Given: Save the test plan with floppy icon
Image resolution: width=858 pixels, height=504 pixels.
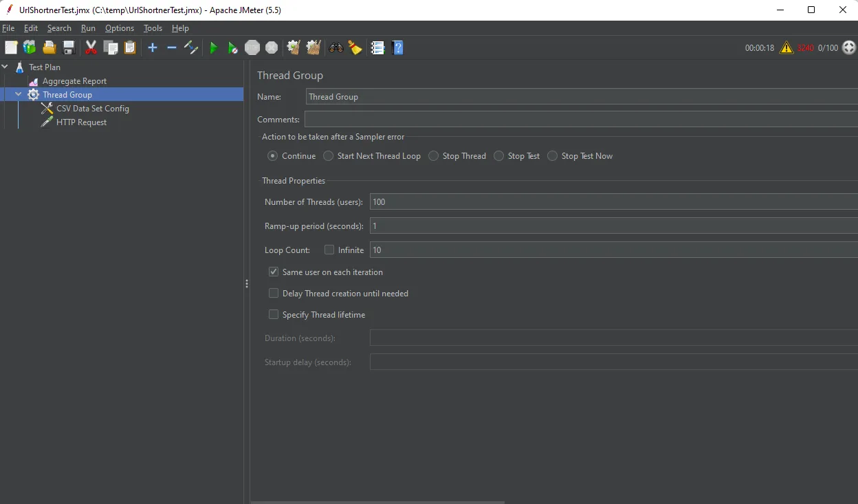Looking at the screenshot, I should tap(68, 47).
